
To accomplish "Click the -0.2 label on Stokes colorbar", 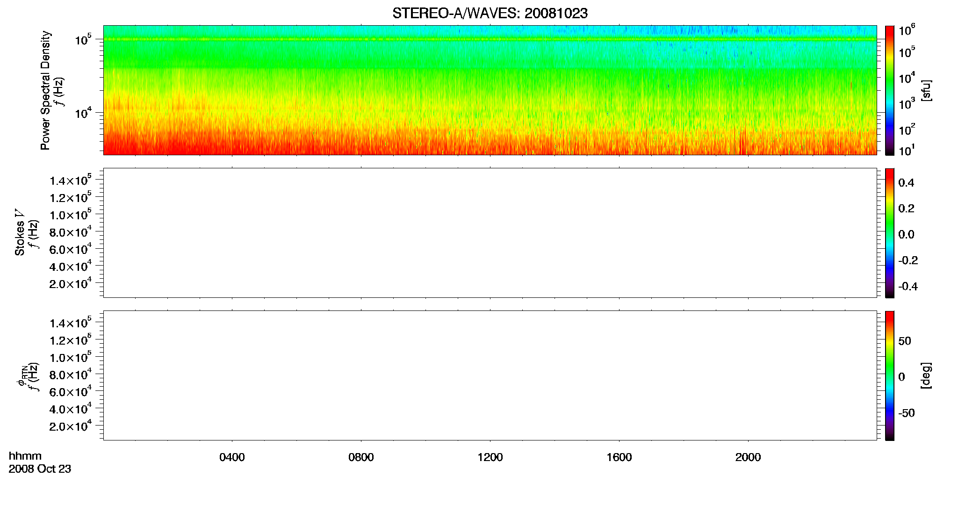I will pos(908,260).
